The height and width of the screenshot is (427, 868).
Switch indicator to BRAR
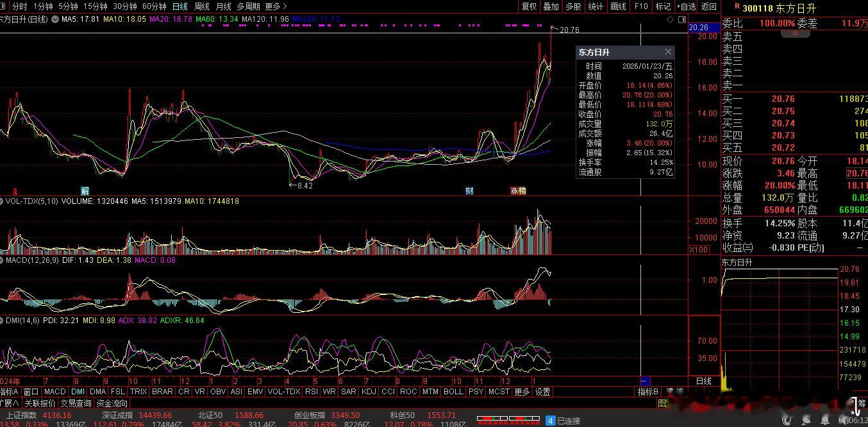(162, 392)
